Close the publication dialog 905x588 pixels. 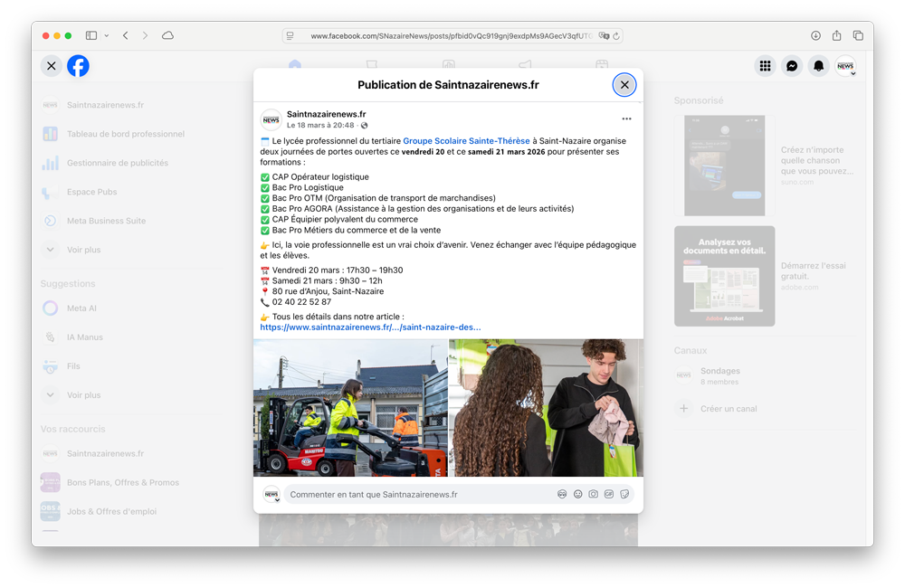[x=624, y=85]
